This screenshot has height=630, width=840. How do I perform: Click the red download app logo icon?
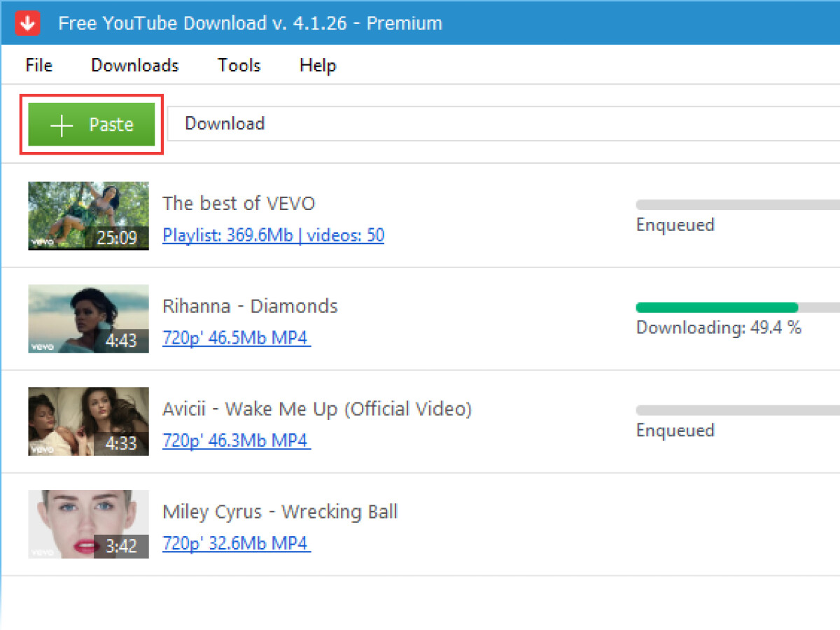click(27, 23)
